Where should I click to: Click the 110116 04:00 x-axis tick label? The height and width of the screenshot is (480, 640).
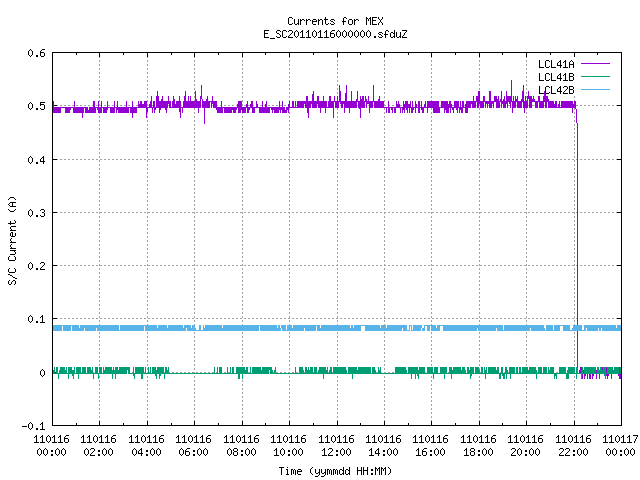click(146, 446)
